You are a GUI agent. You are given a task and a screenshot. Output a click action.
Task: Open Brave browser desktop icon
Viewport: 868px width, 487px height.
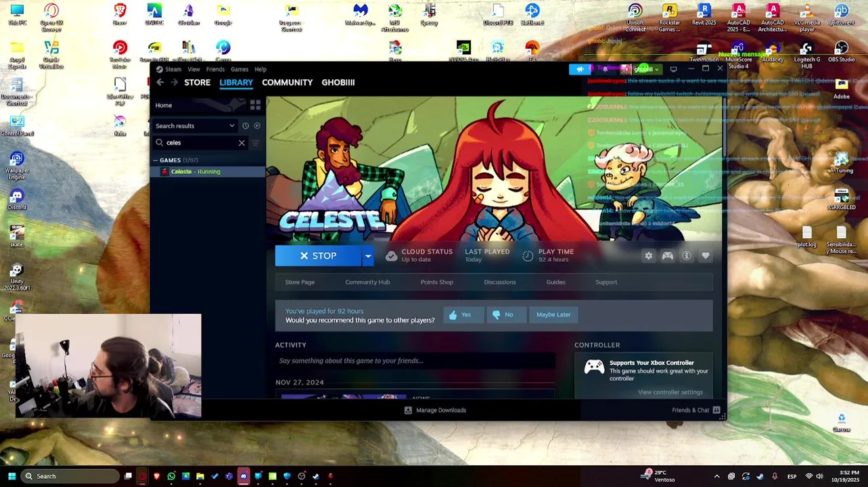coord(120,15)
